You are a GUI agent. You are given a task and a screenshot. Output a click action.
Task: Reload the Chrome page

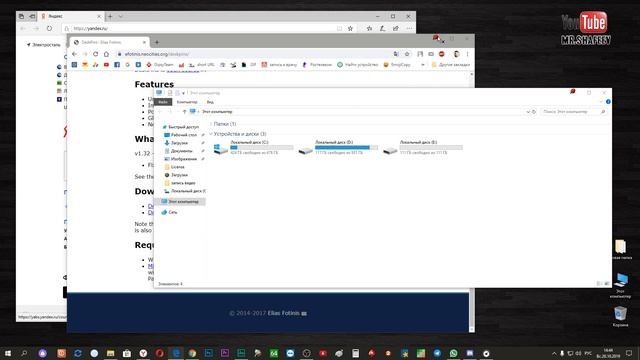pyautogui.click(x=96, y=54)
